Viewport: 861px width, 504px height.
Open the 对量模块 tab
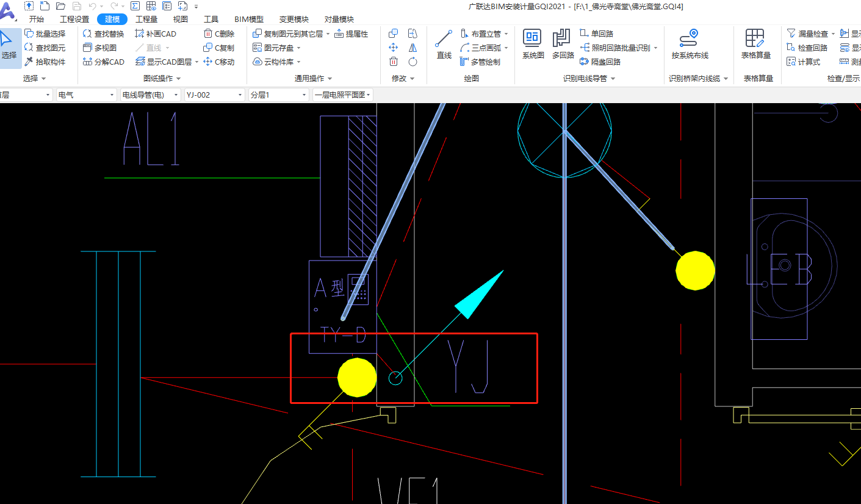coord(339,19)
